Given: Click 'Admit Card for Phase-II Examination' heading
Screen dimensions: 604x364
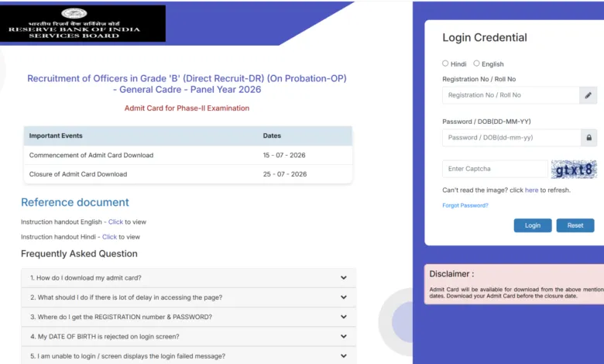Looking at the screenshot, I should [187, 108].
